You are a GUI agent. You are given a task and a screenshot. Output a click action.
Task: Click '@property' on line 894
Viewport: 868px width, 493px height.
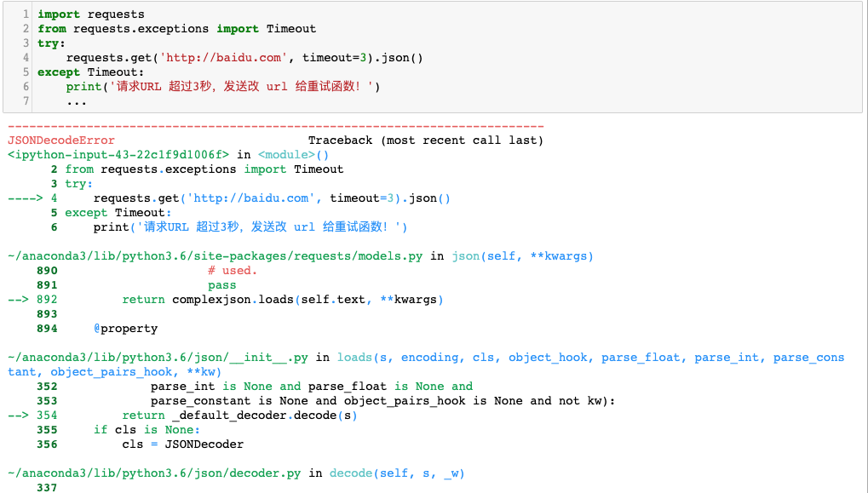(x=126, y=329)
